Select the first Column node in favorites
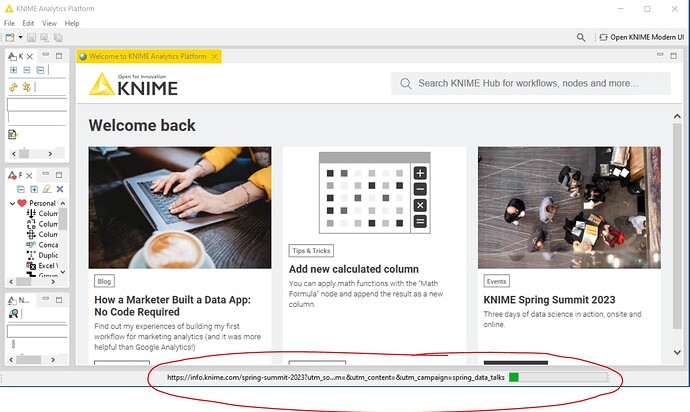690x412 pixels. click(42, 213)
